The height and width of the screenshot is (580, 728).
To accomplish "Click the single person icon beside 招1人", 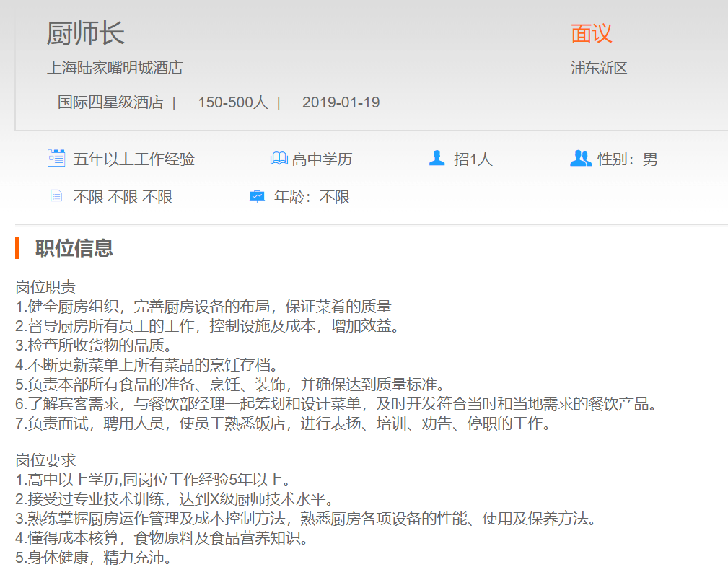I will pyautogui.click(x=437, y=158).
